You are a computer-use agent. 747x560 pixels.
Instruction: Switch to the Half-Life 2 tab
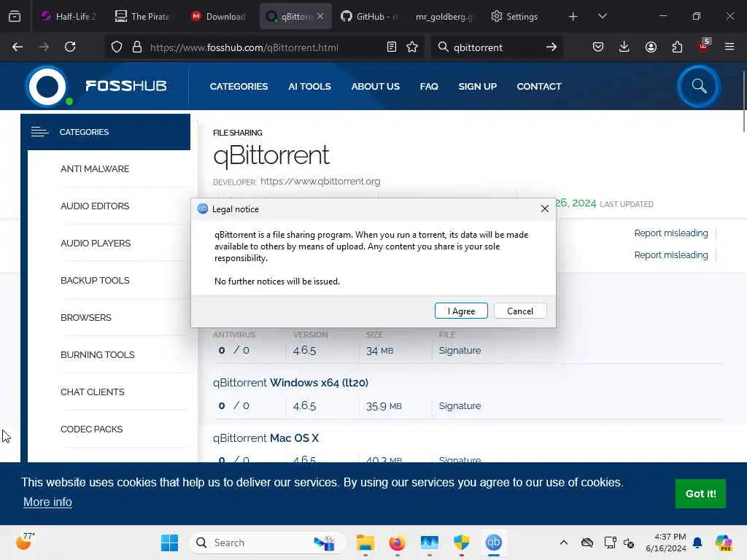tap(69, 17)
